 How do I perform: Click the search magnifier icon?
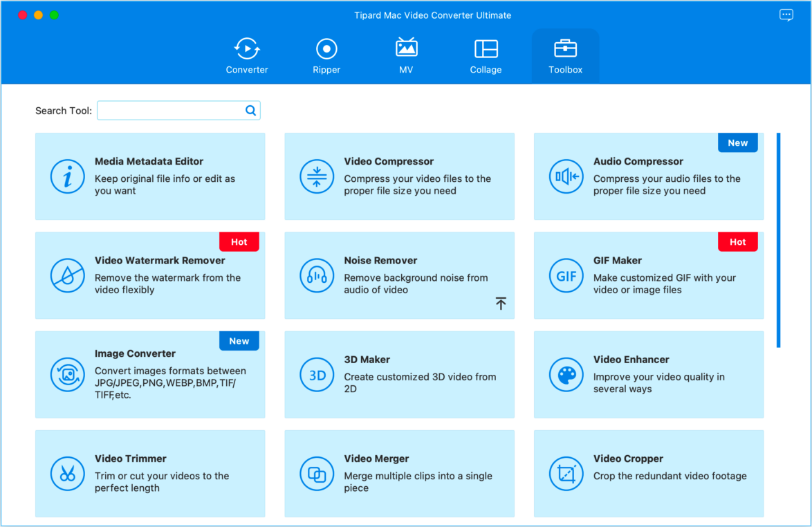[250, 111]
